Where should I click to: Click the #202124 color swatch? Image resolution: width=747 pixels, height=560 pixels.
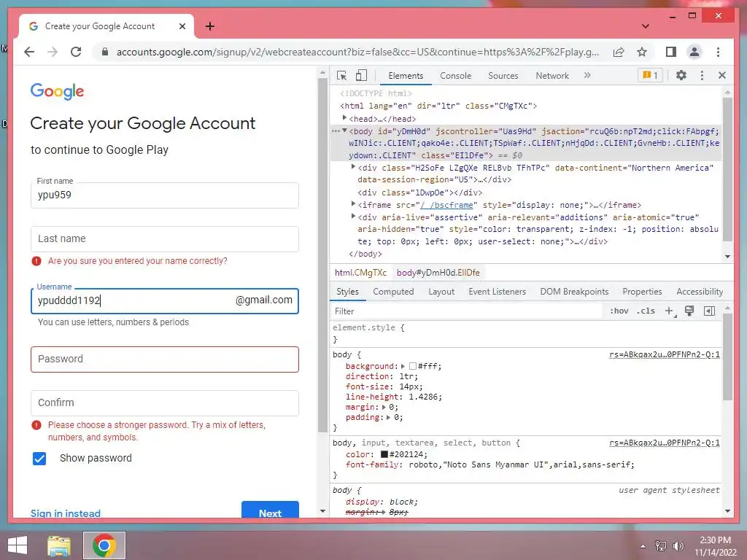(x=384, y=454)
